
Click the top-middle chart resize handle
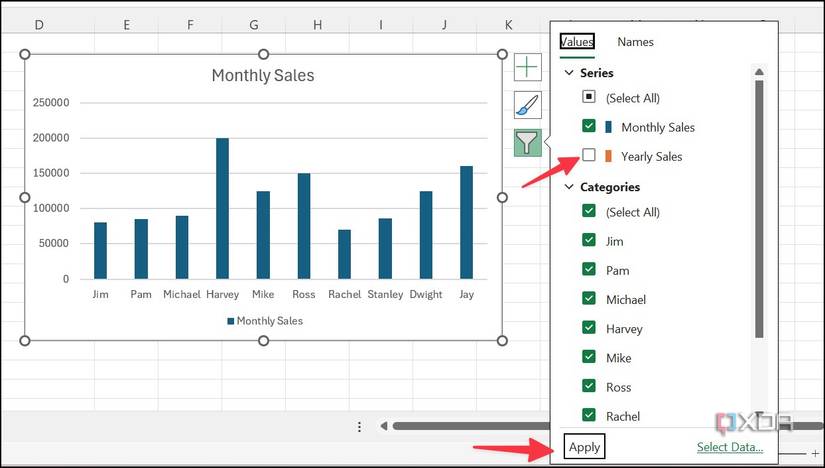[x=264, y=54]
